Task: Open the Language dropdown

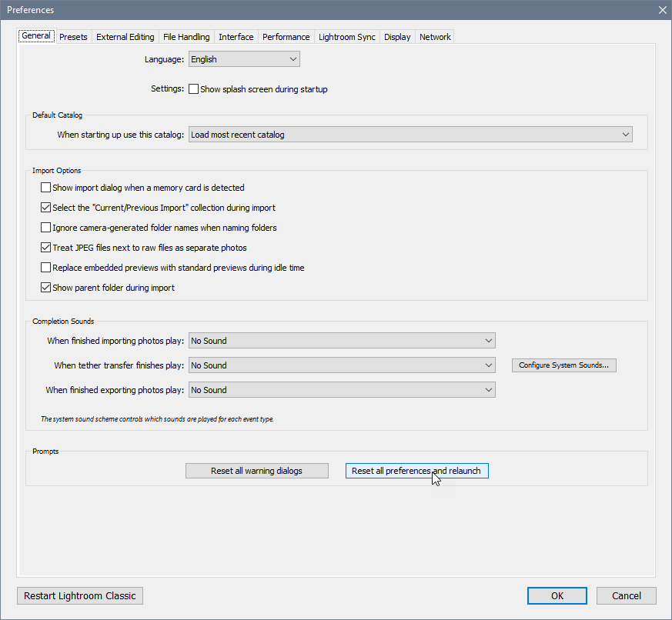Action: tap(244, 59)
